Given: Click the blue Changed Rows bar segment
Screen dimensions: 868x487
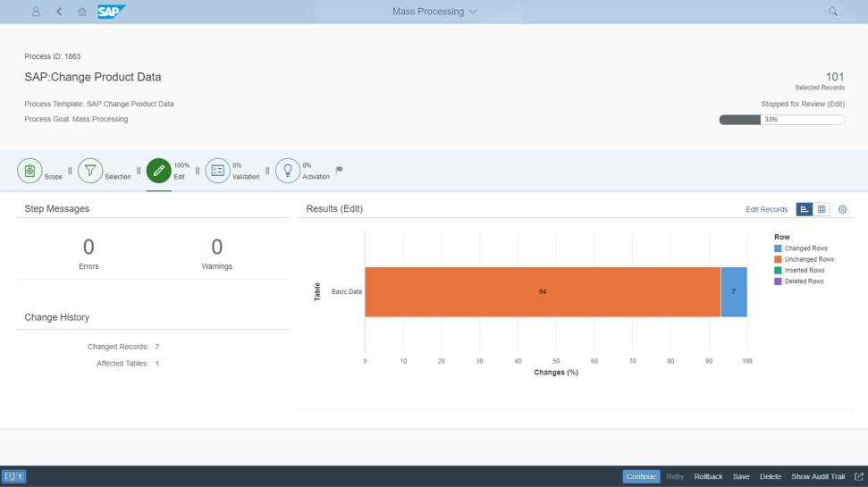Looking at the screenshot, I should [x=734, y=291].
